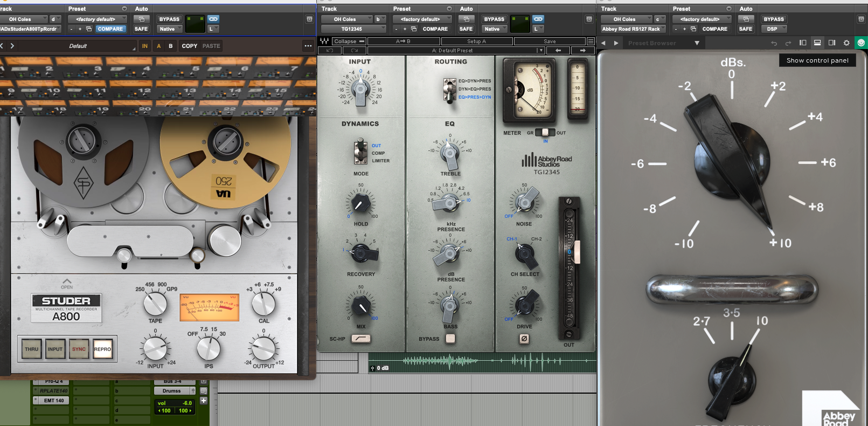Open the Studer plugin's three-dot options menu
Viewport: 868px width, 426px height.
point(308,46)
